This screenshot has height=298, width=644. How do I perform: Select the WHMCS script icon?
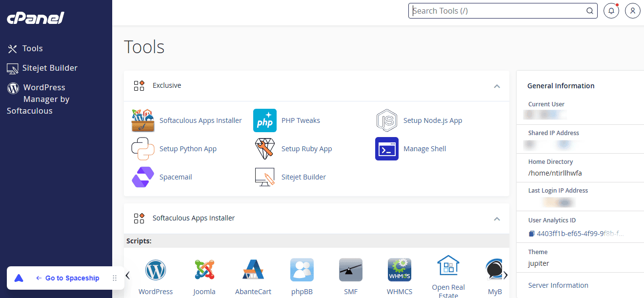pyautogui.click(x=400, y=270)
